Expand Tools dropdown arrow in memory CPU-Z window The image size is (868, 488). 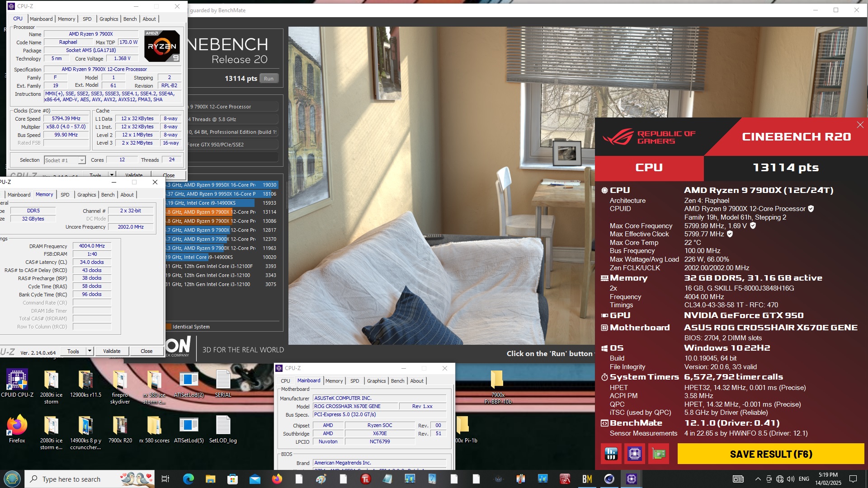[x=90, y=351]
